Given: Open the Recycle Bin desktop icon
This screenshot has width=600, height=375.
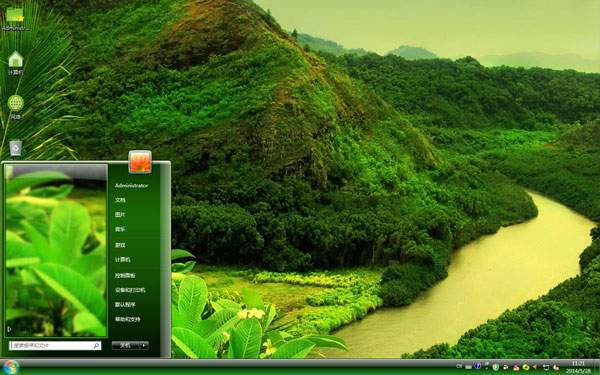Looking at the screenshot, I should pos(15,148).
